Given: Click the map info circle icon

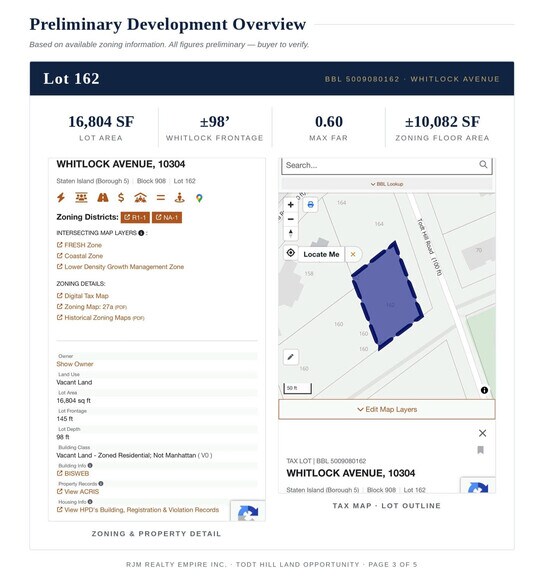Looking at the screenshot, I should 484,390.
